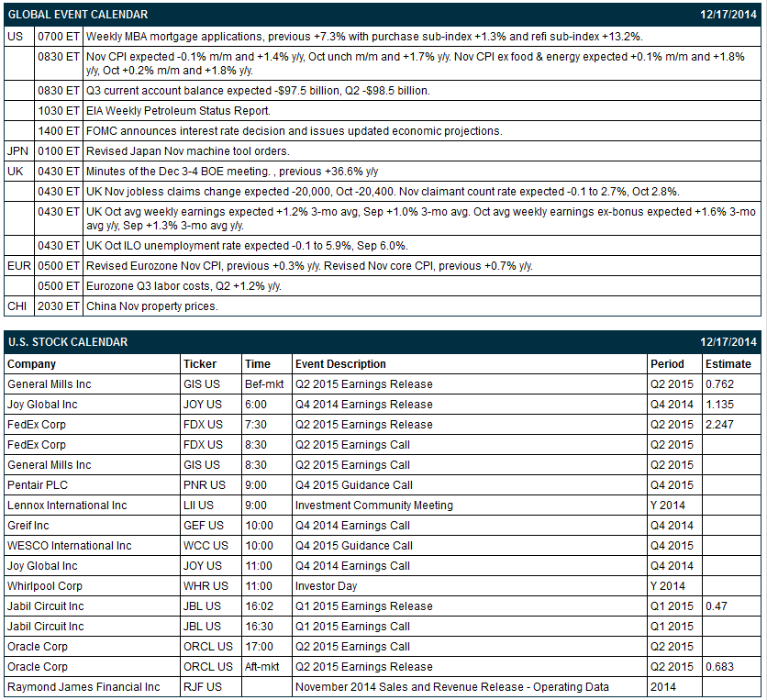Select Revised Japan Nov machine tool orders
This screenshot has width=767, height=700.
pyautogui.click(x=188, y=151)
